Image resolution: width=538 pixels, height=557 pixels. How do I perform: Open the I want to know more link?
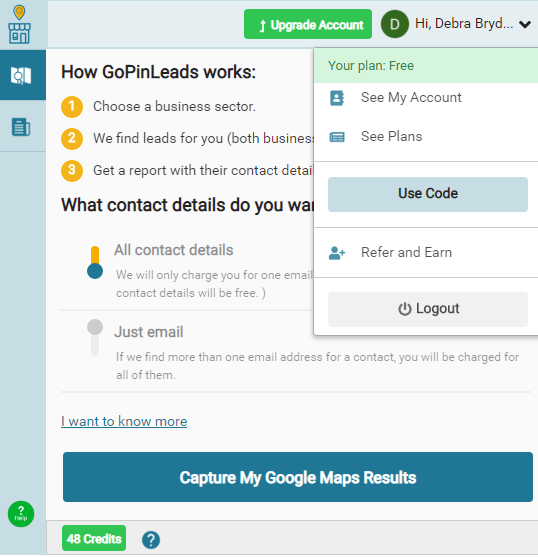pos(124,421)
